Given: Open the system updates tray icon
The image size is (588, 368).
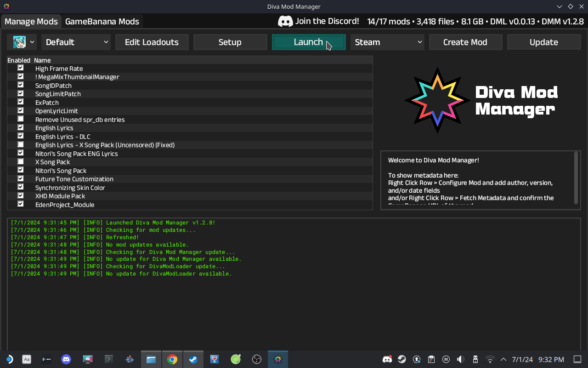Looking at the screenshot, I should point(417,359).
